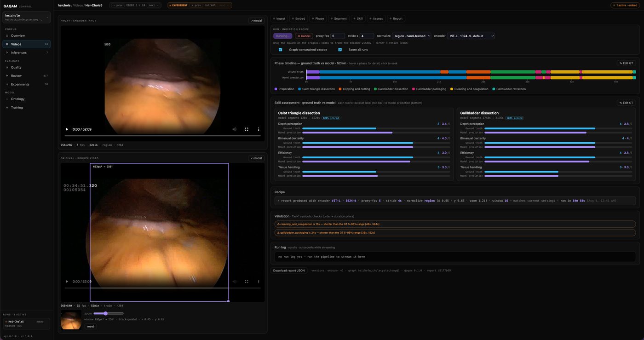
Task: Seek to model prediction Calot triangle segment
Action: pyautogui.click(x=392, y=77)
